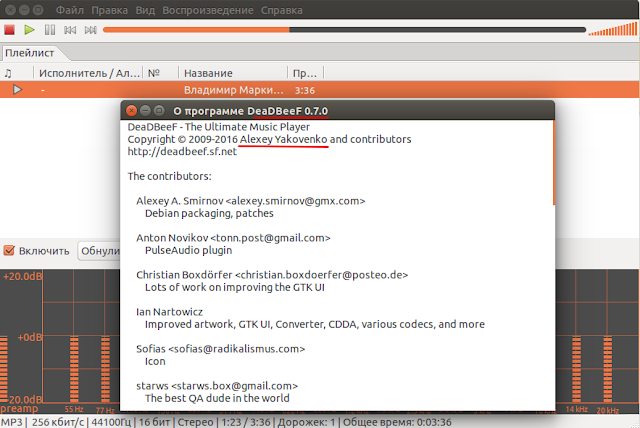This screenshot has height=428, width=640.
Task: Click the "PulseAudio plugin" description text
Action: click(x=189, y=250)
